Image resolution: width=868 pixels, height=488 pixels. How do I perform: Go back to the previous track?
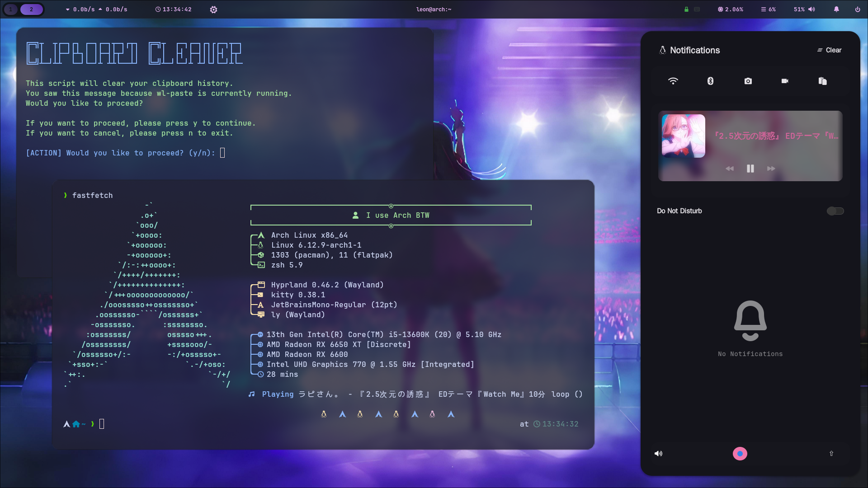(730, 169)
